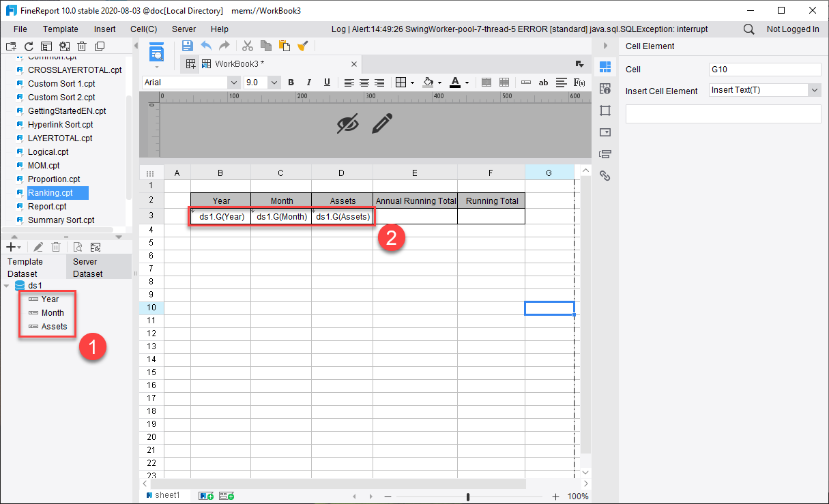This screenshot has height=504, width=829.
Task: Open the Insert menu
Action: (x=105, y=29)
